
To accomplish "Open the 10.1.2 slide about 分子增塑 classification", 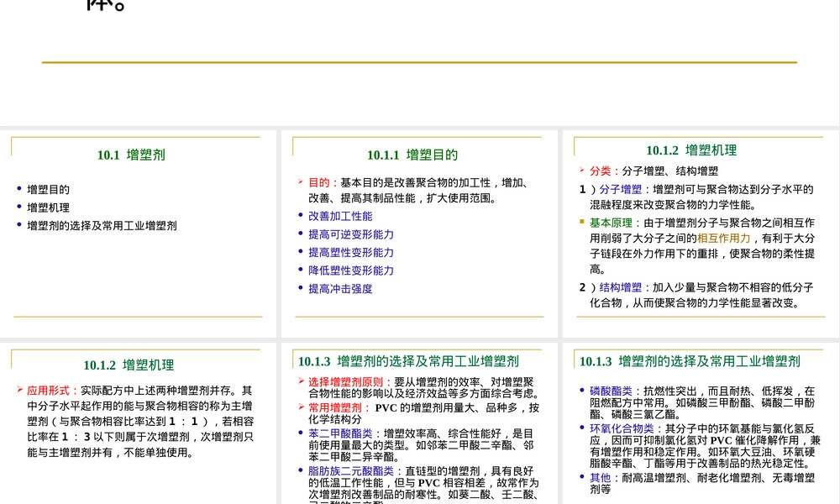I will pyautogui.click(x=701, y=234).
